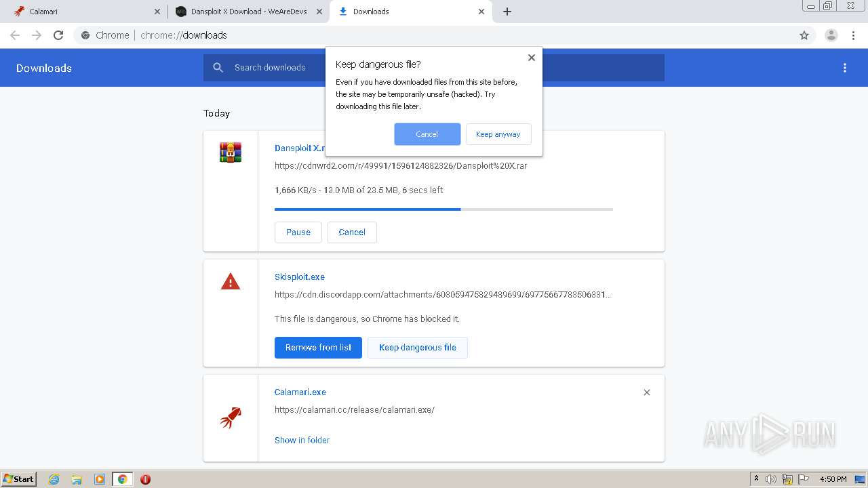Click Keep anyway in the dialog
Viewport: 868px width, 488px height.
click(x=498, y=134)
